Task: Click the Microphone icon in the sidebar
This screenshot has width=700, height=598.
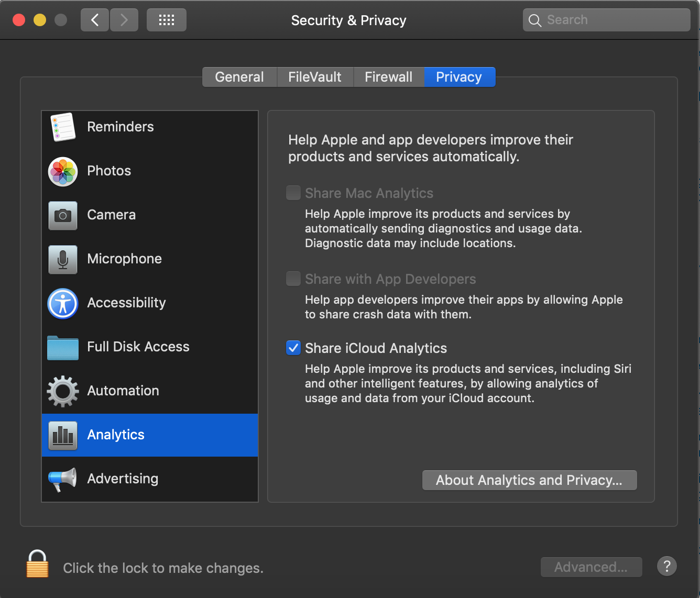Action: click(63, 260)
